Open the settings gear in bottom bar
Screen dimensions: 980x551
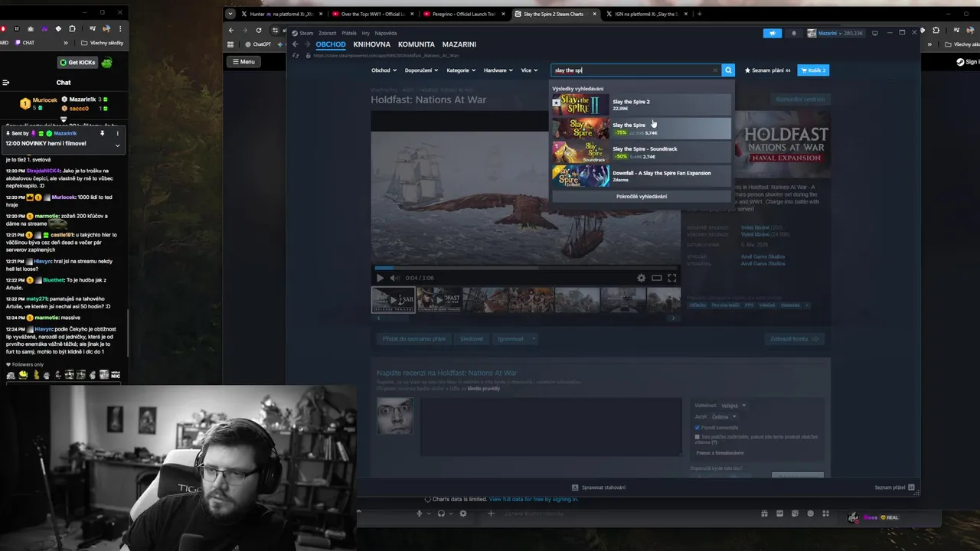(x=463, y=514)
